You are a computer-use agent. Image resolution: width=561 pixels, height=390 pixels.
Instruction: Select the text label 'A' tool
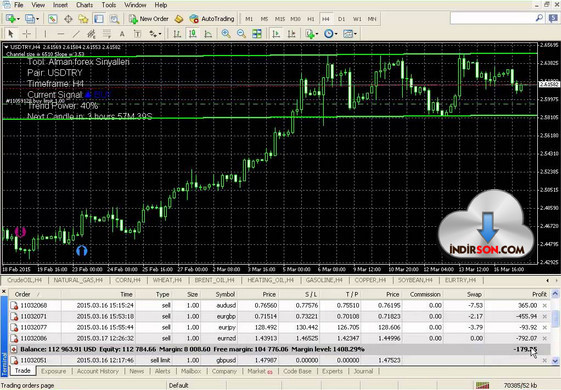[x=122, y=34]
